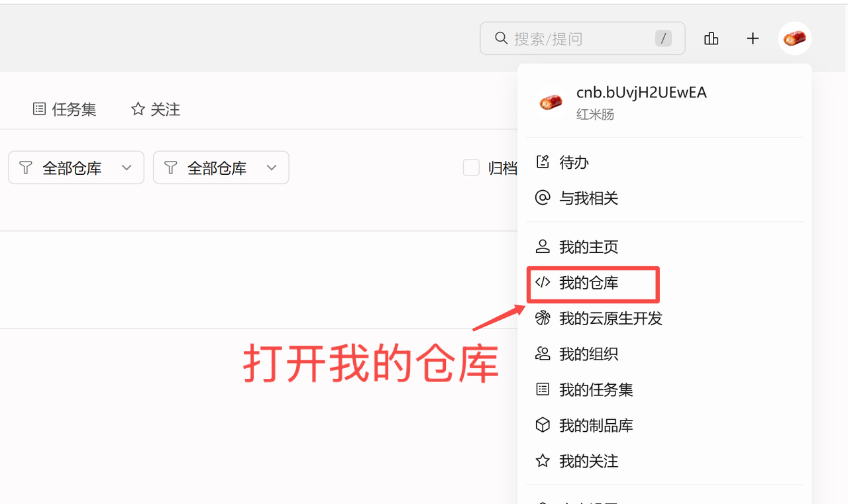Toggle the 归档 checkbox
Screen dimensions: 848x504
[x=471, y=168]
